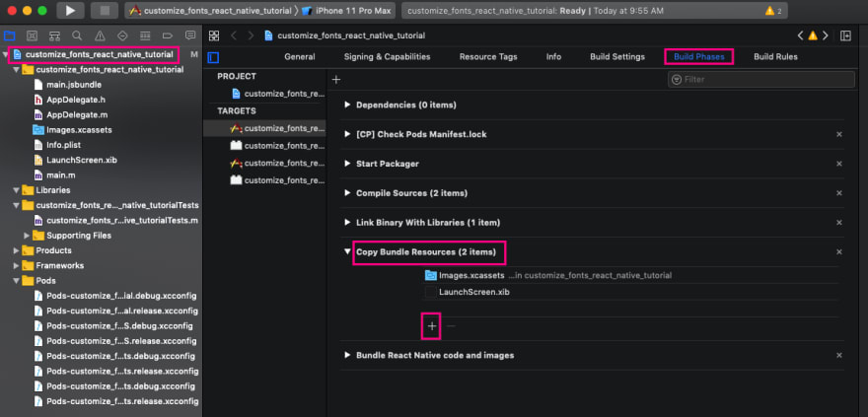Click the warning count in toolbar
Image resolution: width=868 pixels, height=417 pixels.
coord(772,11)
